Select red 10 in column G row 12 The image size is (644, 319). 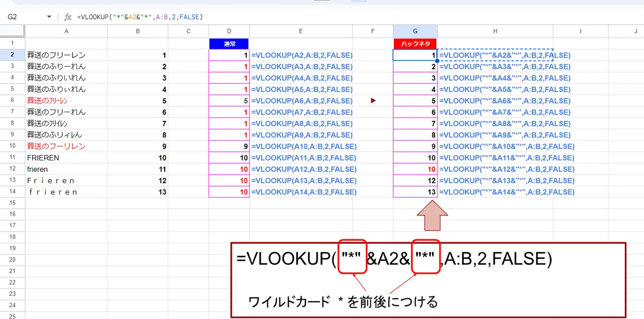tap(415, 169)
